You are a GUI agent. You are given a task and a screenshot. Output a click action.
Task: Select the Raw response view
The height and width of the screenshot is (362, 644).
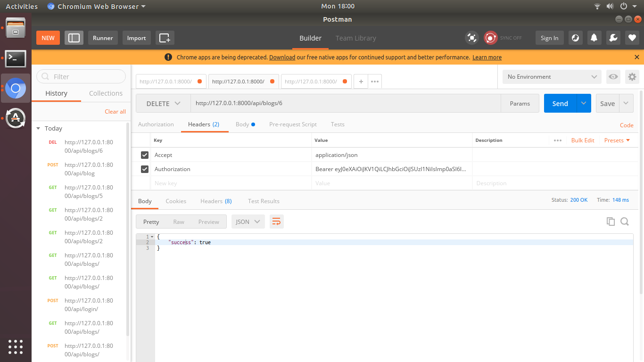click(x=179, y=222)
